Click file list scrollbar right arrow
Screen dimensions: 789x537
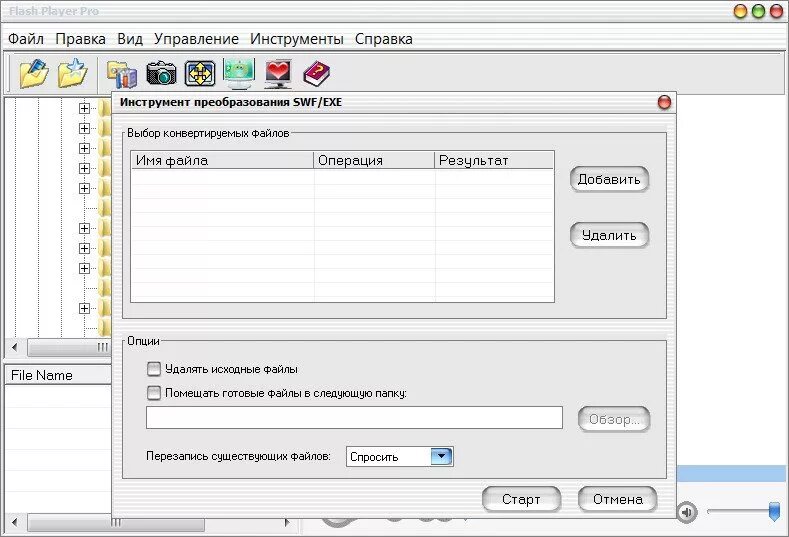[287, 522]
